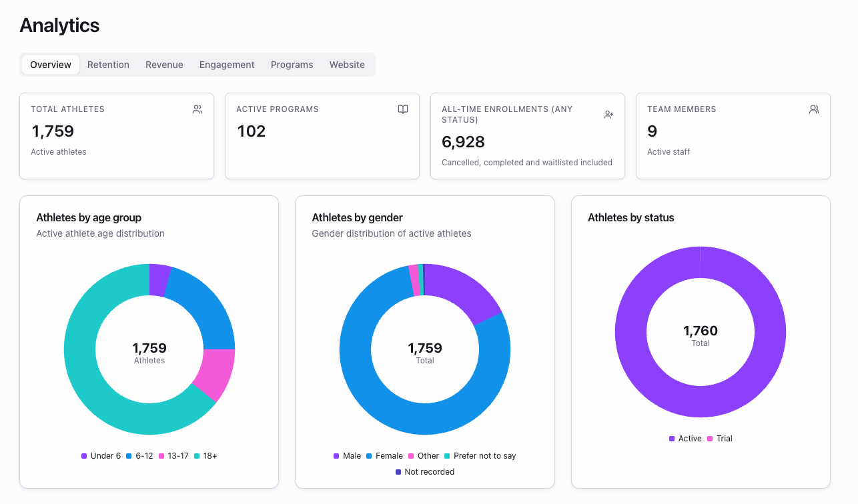The width and height of the screenshot is (858, 504).
Task: Click the 102 active programs value
Action: click(252, 131)
